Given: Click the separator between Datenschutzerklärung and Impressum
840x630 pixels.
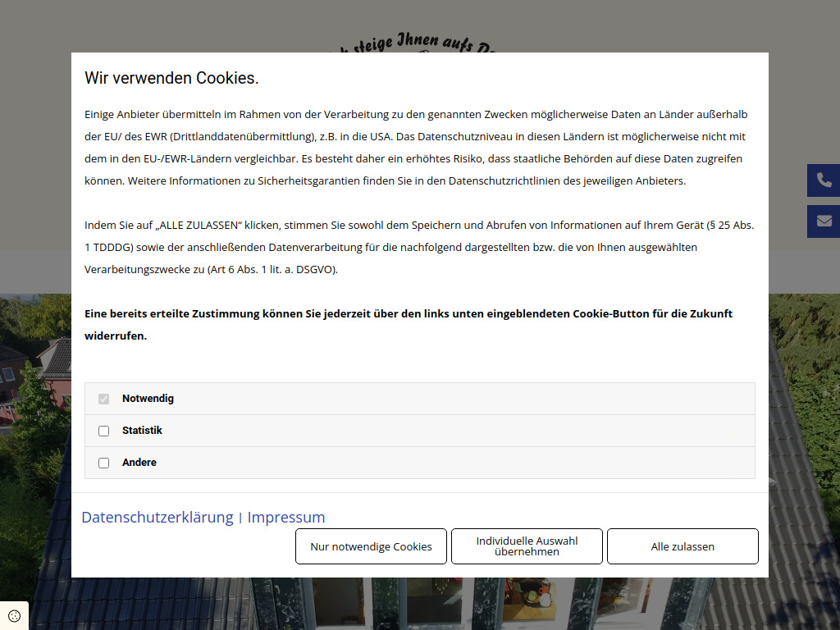Looking at the screenshot, I should click(x=240, y=518).
